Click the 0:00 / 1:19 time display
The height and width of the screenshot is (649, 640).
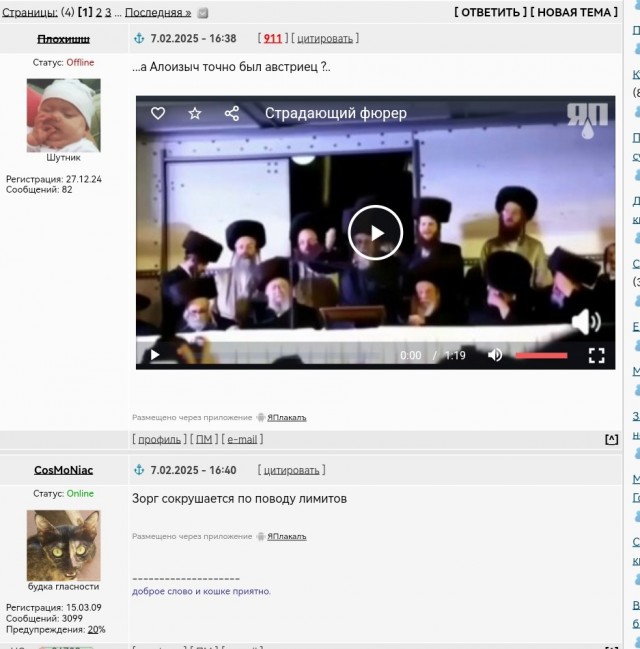tap(433, 356)
